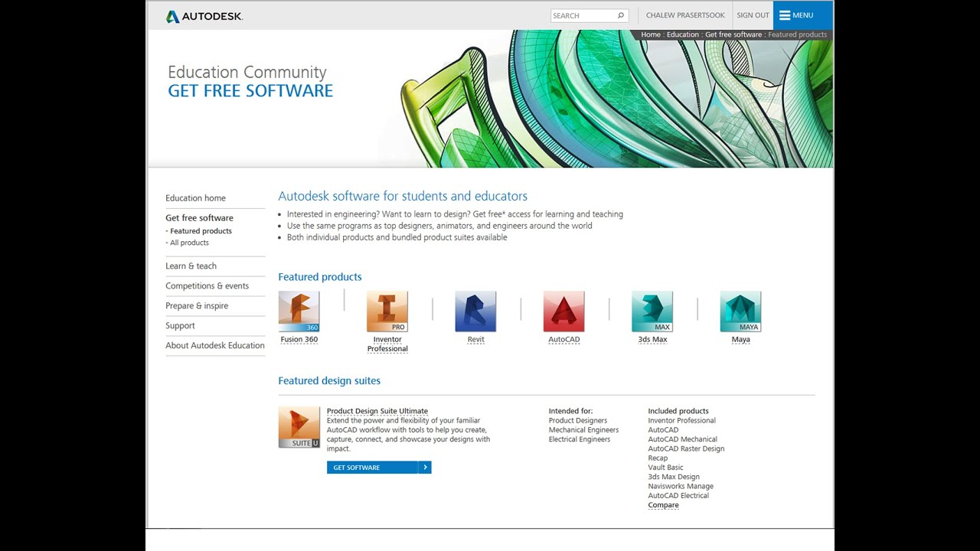Click the AutoCAD text link under icon

pyautogui.click(x=564, y=340)
